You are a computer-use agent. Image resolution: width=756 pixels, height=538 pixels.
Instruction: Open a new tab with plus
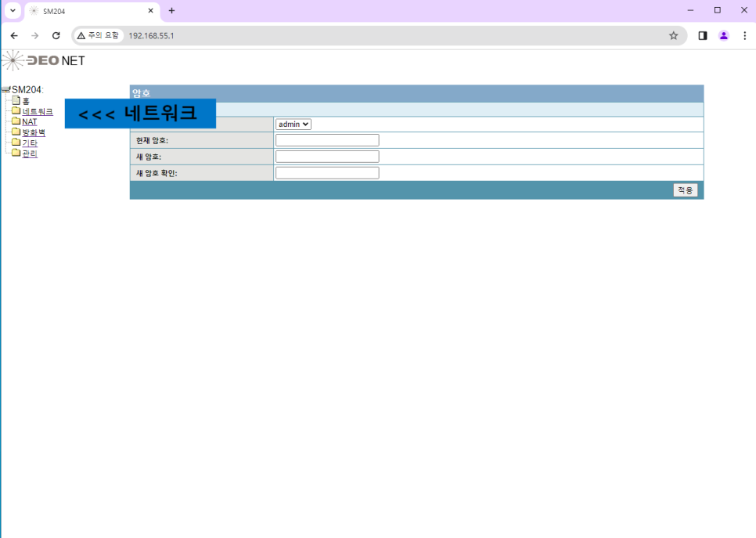pyautogui.click(x=171, y=11)
